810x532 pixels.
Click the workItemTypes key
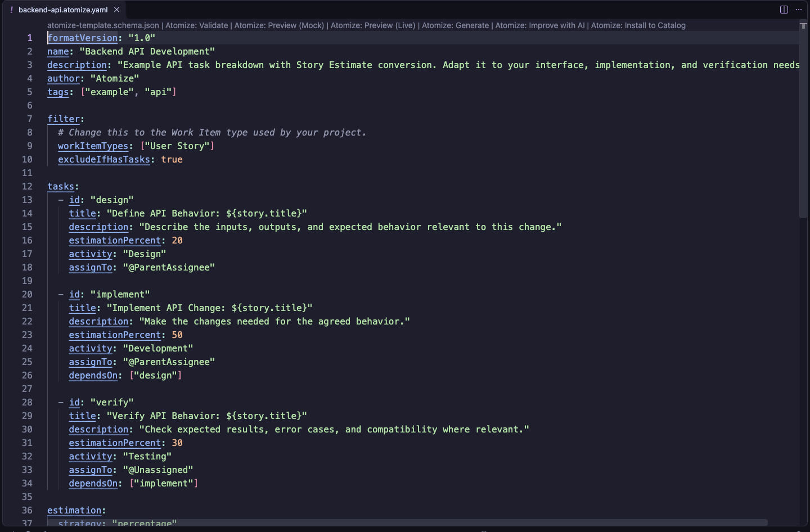[93, 146]
